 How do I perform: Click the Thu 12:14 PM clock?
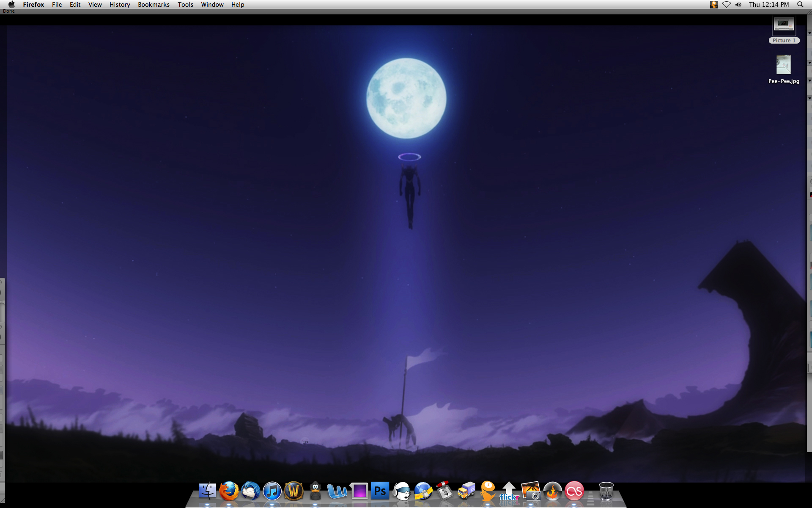768,5
